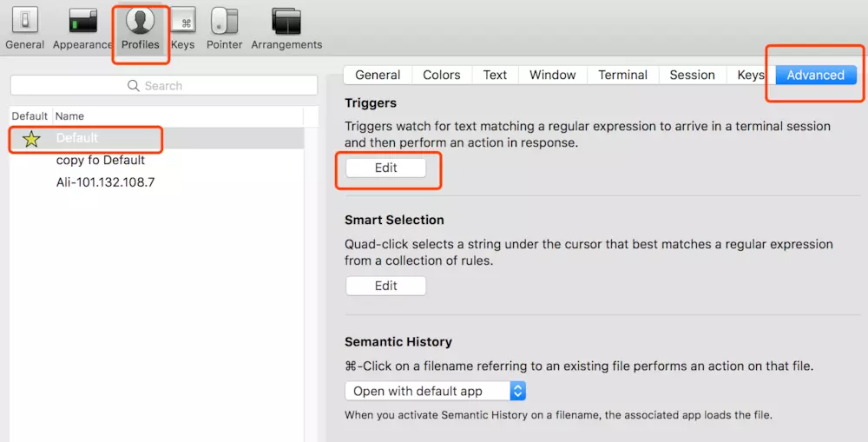Switch to the Colors tab
This screenshot has width=868, height=442.
tap(442, 75)
